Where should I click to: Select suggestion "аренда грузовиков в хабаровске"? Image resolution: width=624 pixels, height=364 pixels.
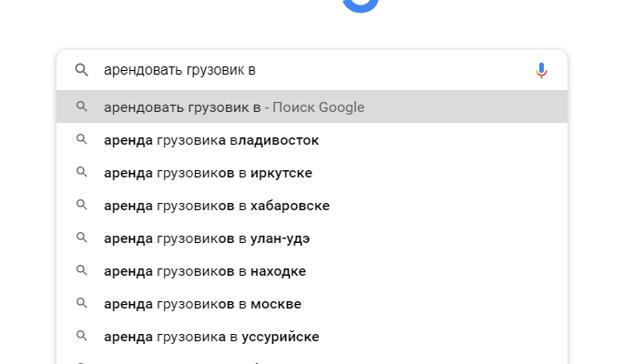[217, 206]
